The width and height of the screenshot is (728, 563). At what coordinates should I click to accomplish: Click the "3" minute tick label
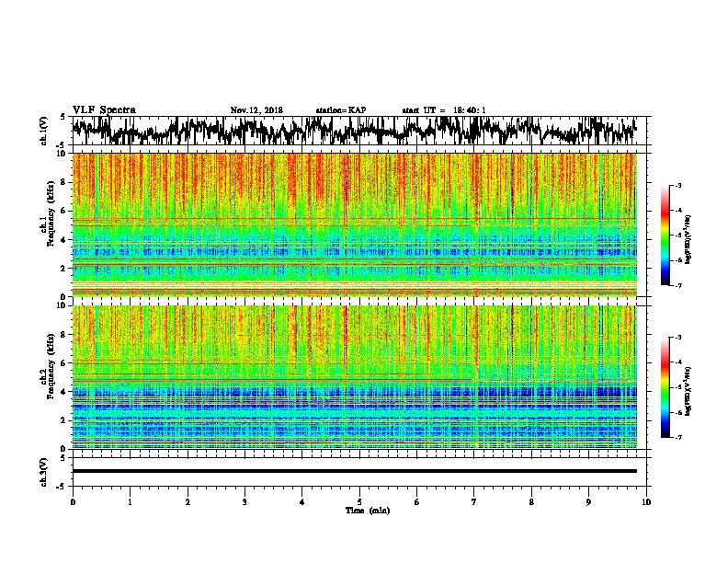(245, 502)
